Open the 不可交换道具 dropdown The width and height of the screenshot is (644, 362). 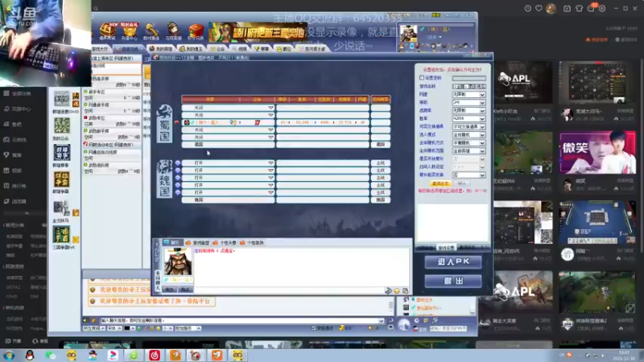click(469, 126)
